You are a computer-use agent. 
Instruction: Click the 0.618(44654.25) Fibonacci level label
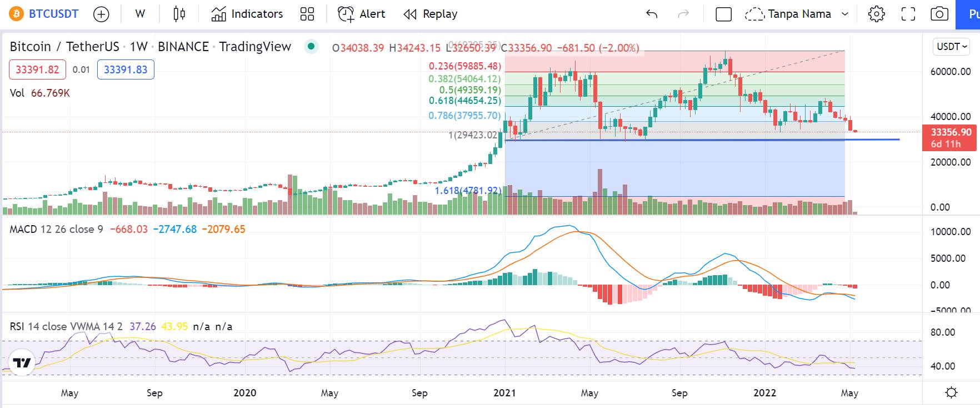click(x=465, y=101)
